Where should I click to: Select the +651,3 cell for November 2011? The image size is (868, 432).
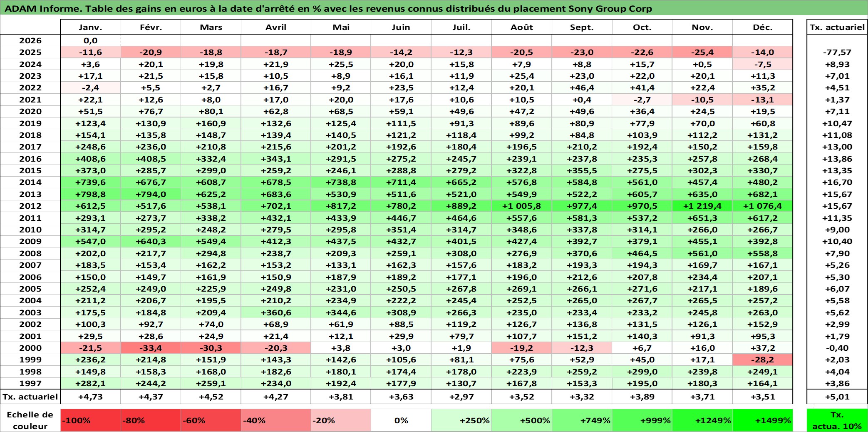702,218
